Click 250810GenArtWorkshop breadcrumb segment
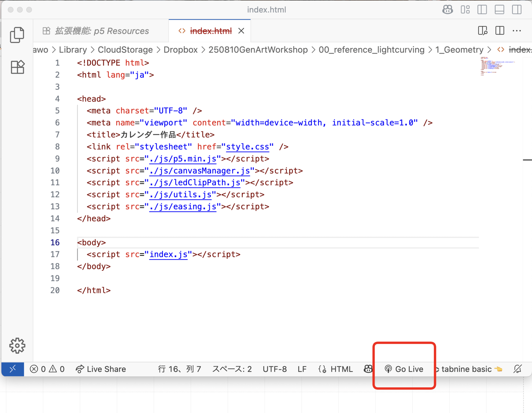532x413 pixels. pos(258,50)
